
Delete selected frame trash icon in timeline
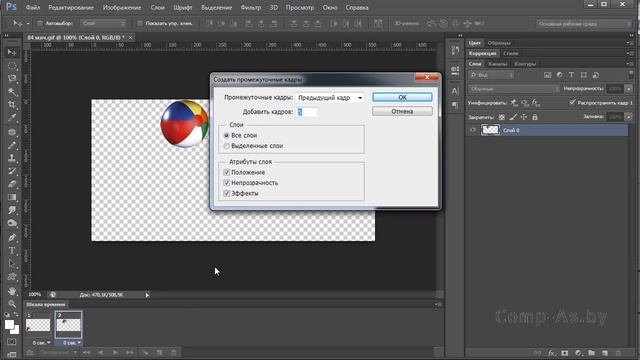click(x=174, y=352)
